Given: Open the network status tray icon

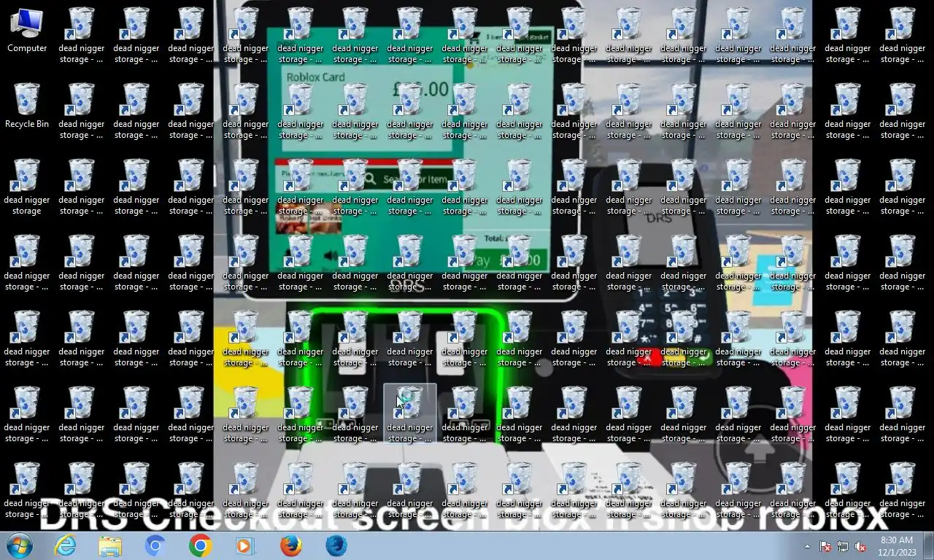Looking at the screenshot, I should click(843, 546).
